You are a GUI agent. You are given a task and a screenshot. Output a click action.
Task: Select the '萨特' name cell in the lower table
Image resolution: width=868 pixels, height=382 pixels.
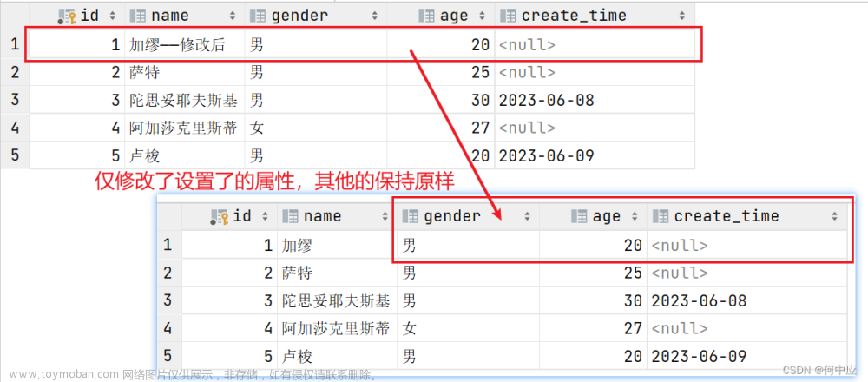tap(337, 273)
